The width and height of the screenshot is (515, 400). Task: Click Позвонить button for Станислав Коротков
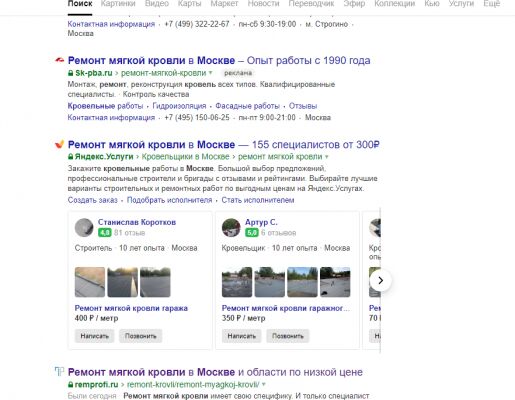click(x=141, y=336)
